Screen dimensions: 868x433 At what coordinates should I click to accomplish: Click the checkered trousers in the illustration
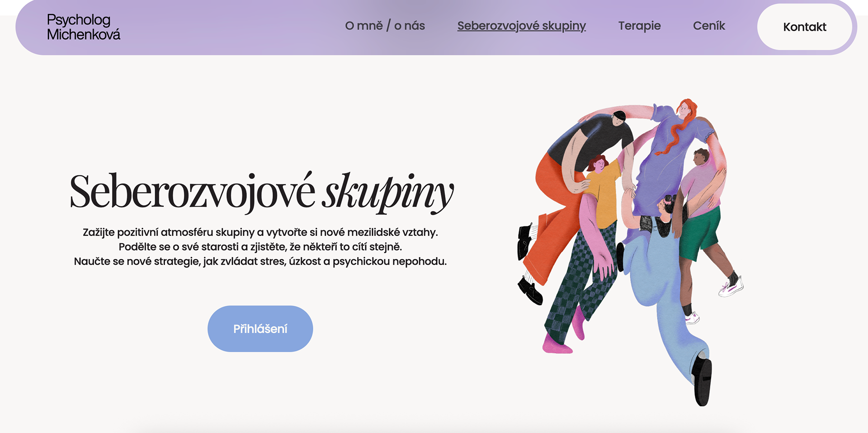click(x=579, y=280)
